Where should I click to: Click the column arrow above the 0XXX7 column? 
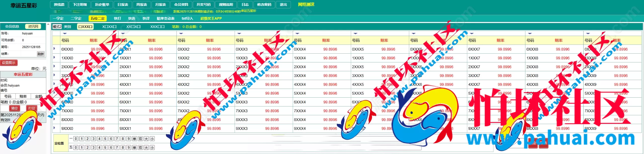click(472, 33)
